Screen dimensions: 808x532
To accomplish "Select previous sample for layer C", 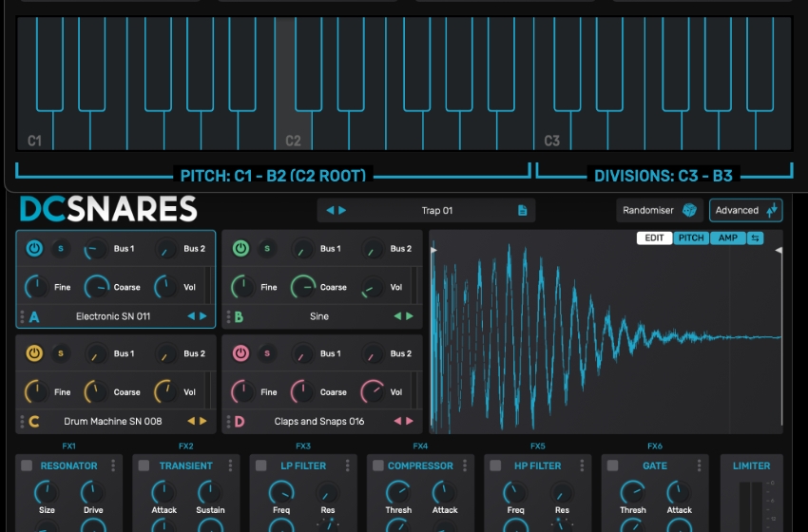I will pos(191,421).
